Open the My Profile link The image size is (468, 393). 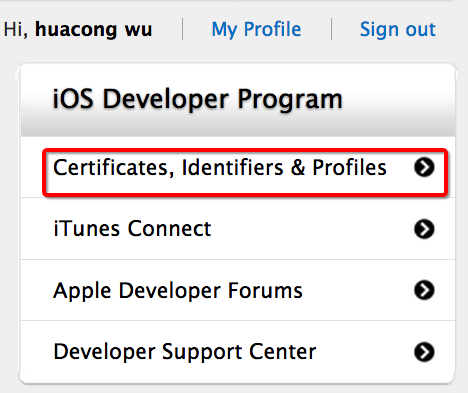(256, 29)
